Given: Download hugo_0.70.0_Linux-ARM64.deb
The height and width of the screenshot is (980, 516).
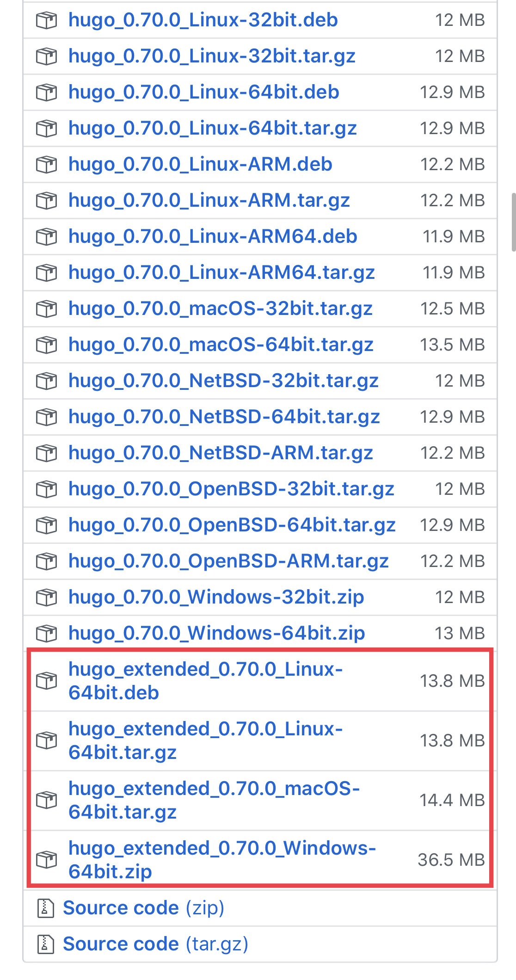Looking at the screenshot, I should [213, 236].
